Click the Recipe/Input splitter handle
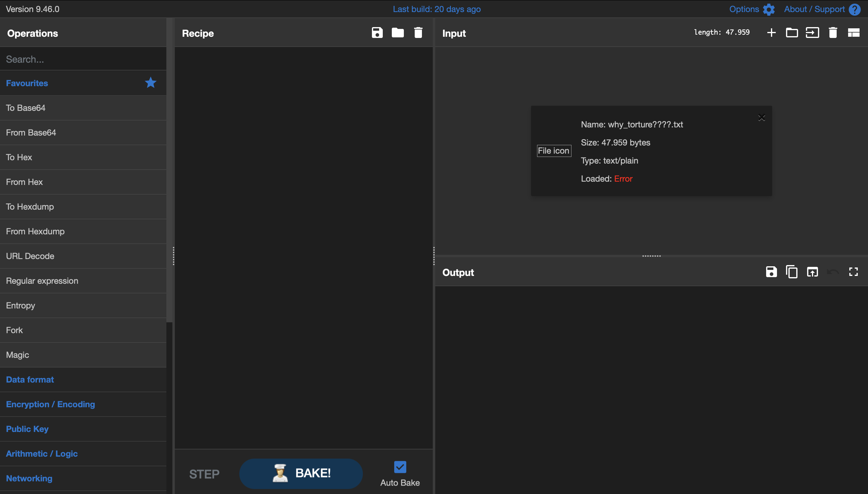The width and height of the screenshot is (868, 494). [x=434, y=256]
